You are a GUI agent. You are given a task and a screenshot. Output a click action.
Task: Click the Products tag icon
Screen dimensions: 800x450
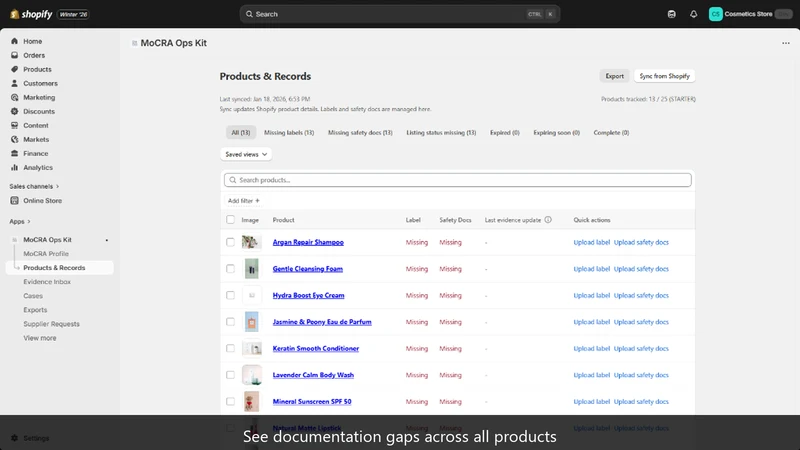(x=14, y=69)
